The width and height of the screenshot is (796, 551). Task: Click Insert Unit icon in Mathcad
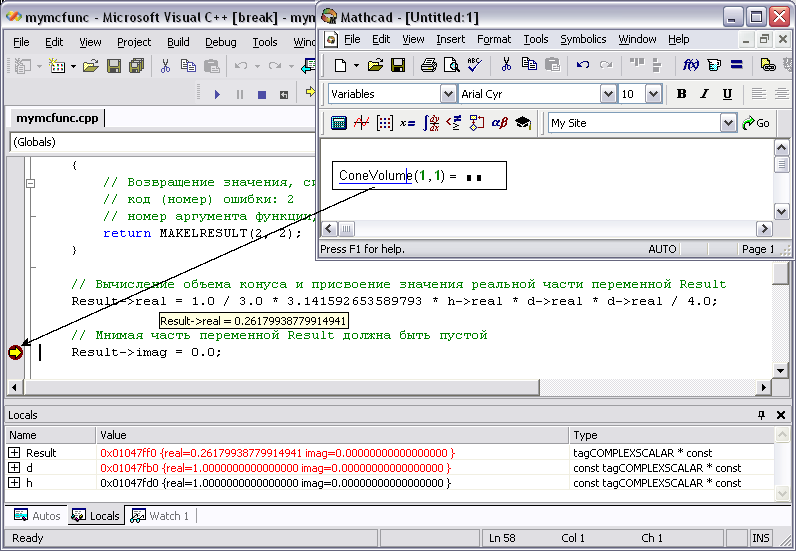[x=714, y=65]
